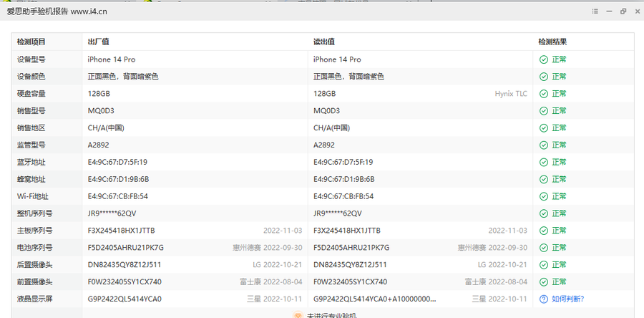
Task: Close the 爱思助手验机报告 window
Action: [x=637, y=11]
